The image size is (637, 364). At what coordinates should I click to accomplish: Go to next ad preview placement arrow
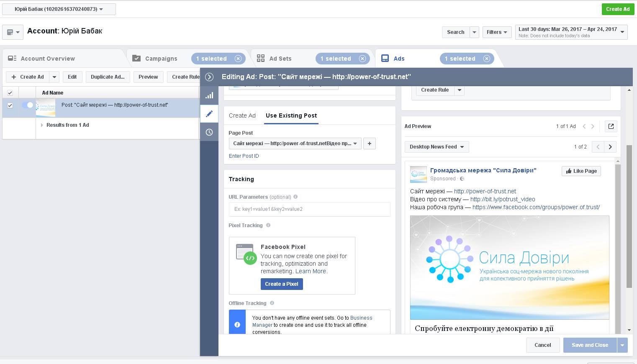point(610,147)
